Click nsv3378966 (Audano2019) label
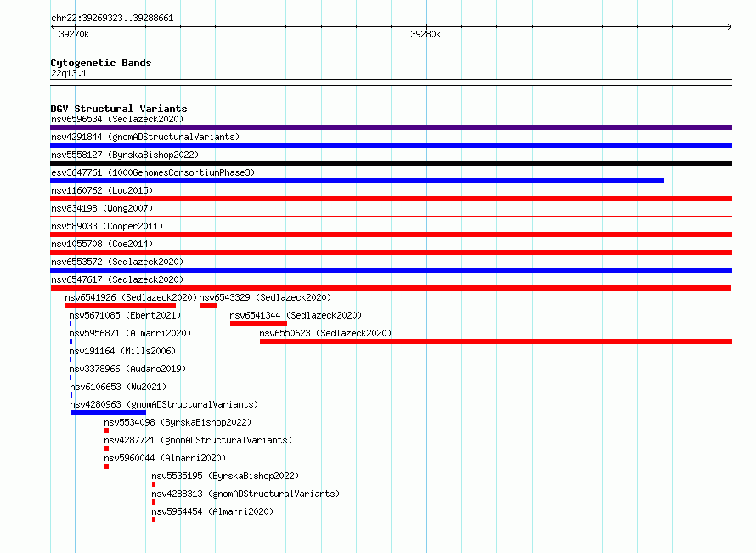The height and width of the screenshot is (553, 756). coord(127,369)
